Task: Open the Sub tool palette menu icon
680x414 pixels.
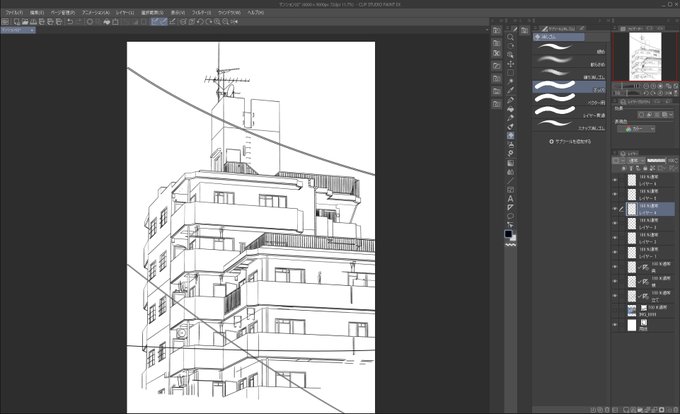Action: point(536,28)
